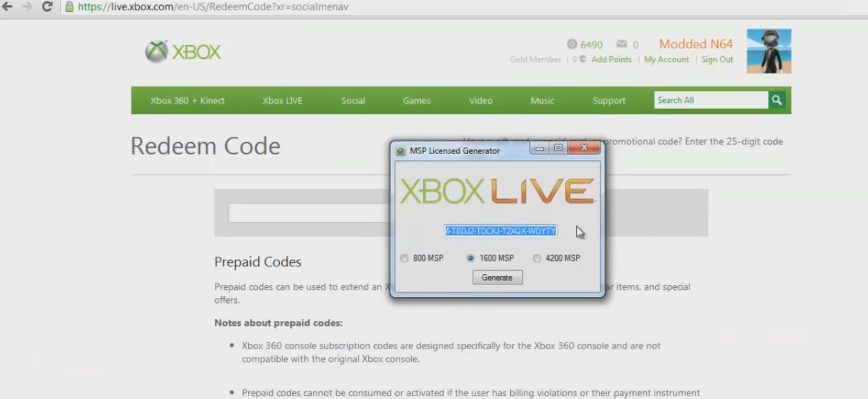Image resolution: width=868 pixels, height=399 pixels.
Task: Click the Prepaid Codes heading
Action: tap(258, 262)
